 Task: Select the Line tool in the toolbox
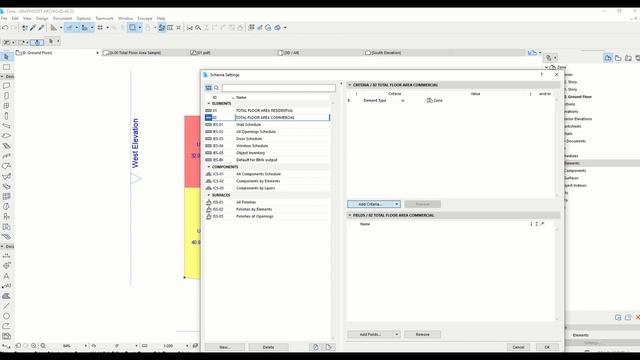tap(6, 306)
